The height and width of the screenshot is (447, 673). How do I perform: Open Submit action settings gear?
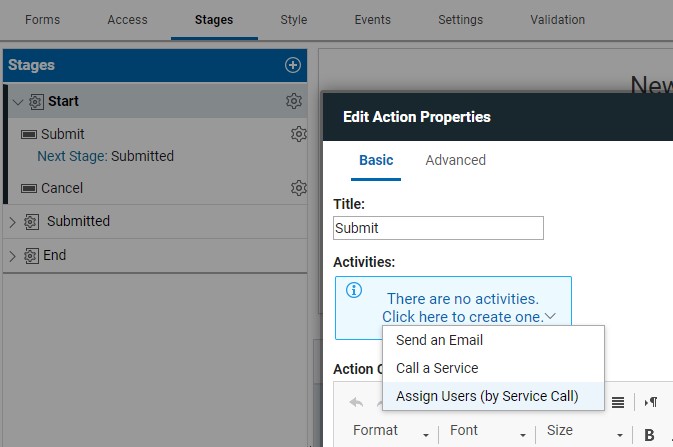point(299,134)
